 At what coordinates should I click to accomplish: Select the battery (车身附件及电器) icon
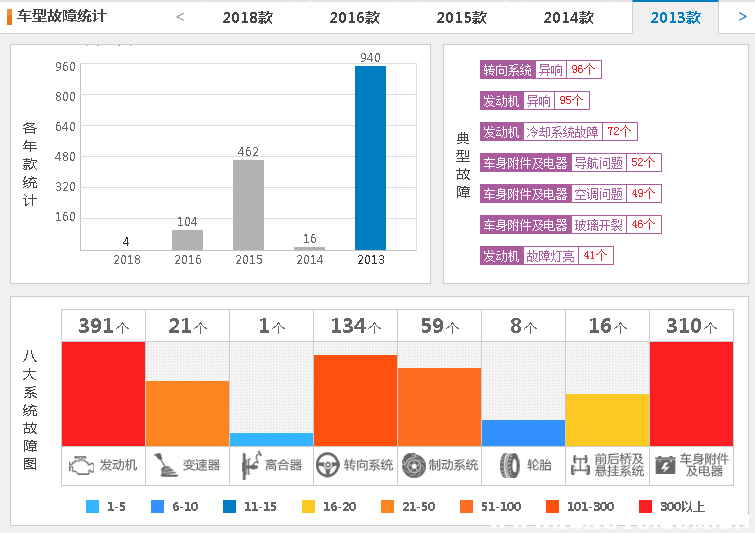tap(665, 465)
